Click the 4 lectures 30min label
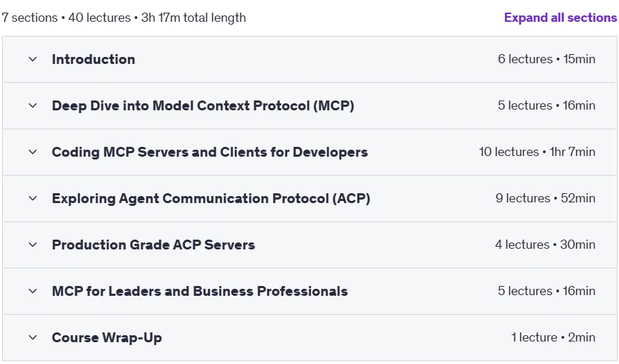The width and height of the screenshot is (619, 364). tap(545, 245)
